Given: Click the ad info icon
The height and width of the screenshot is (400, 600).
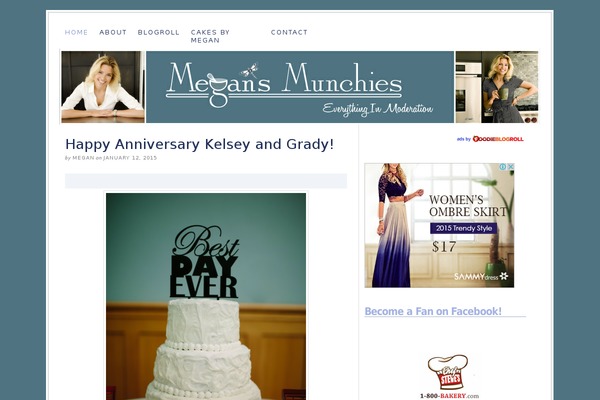Looking at the screenshot, I should click(503, 167).
